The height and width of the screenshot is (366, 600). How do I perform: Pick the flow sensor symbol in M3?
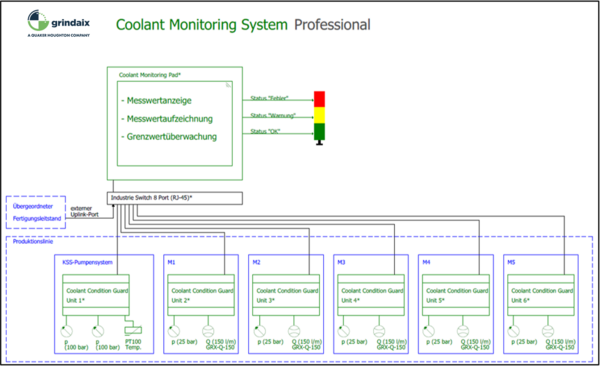tap(379, 331)
